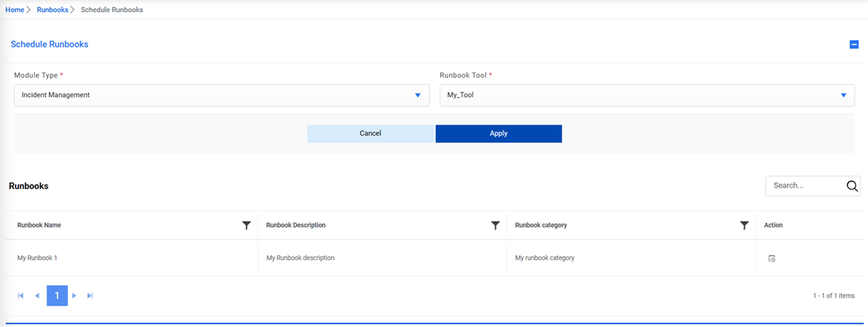Filter the Runbook Name column
868x327 pixels.
247,226
